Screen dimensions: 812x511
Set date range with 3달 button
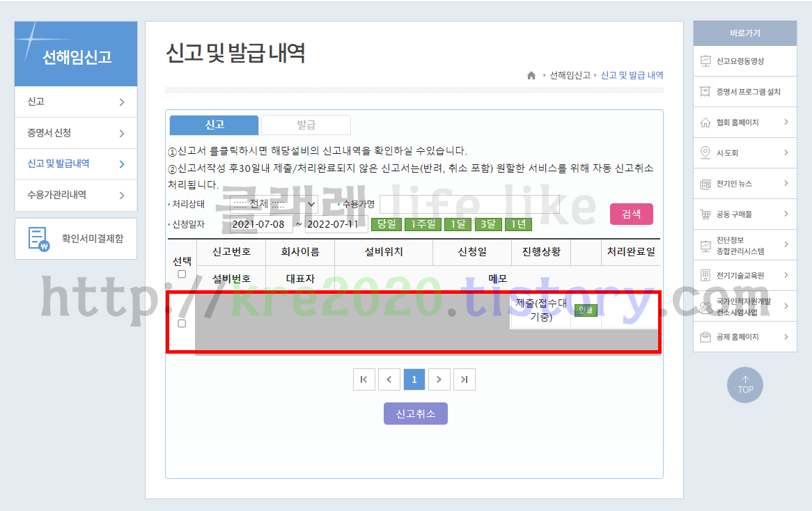487,224
